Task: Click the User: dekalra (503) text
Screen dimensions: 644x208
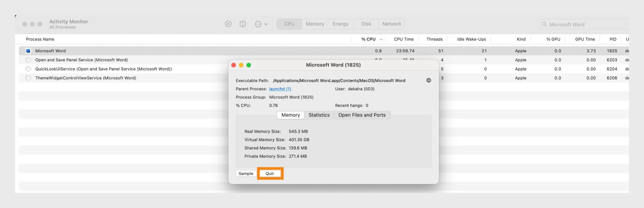Action: coord(355,89)
